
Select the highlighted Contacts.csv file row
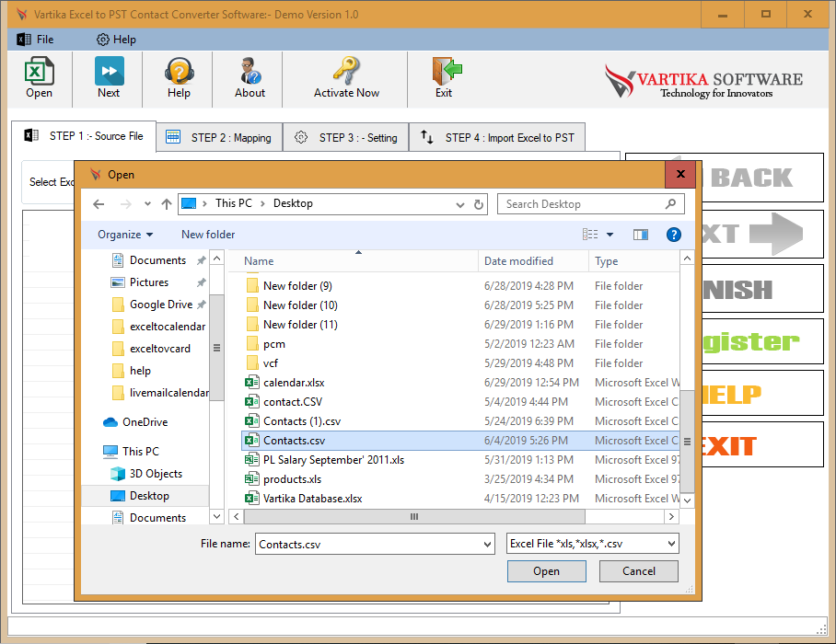[461, 441]
